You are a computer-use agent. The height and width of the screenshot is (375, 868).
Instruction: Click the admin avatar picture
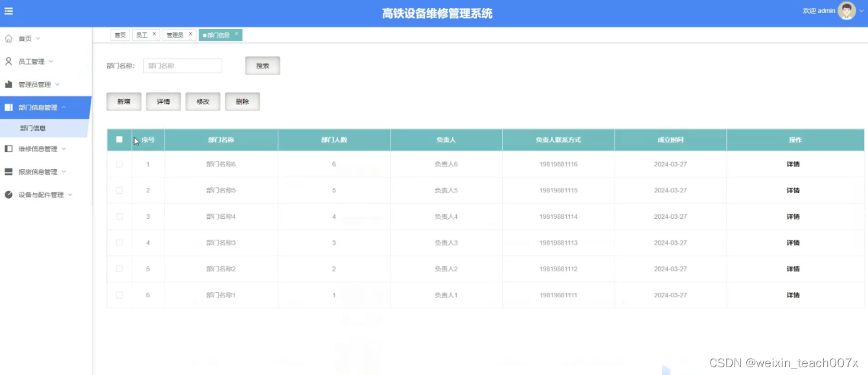click(847, 11)
